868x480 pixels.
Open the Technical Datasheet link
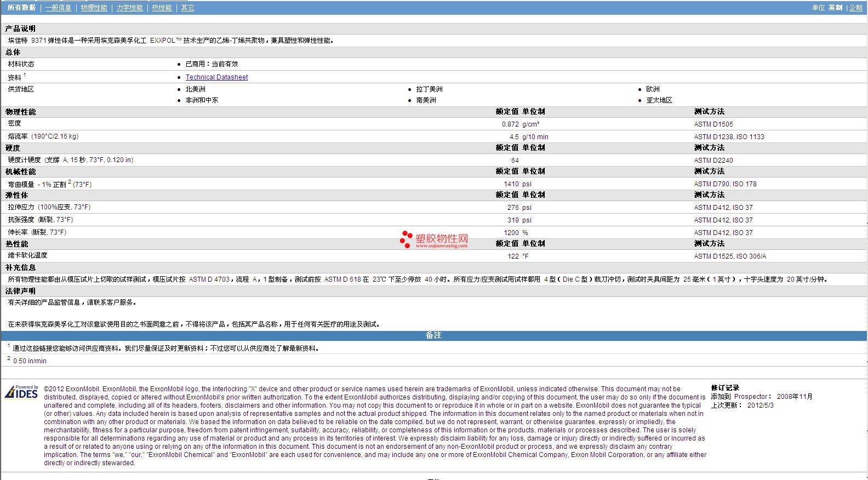216,77
